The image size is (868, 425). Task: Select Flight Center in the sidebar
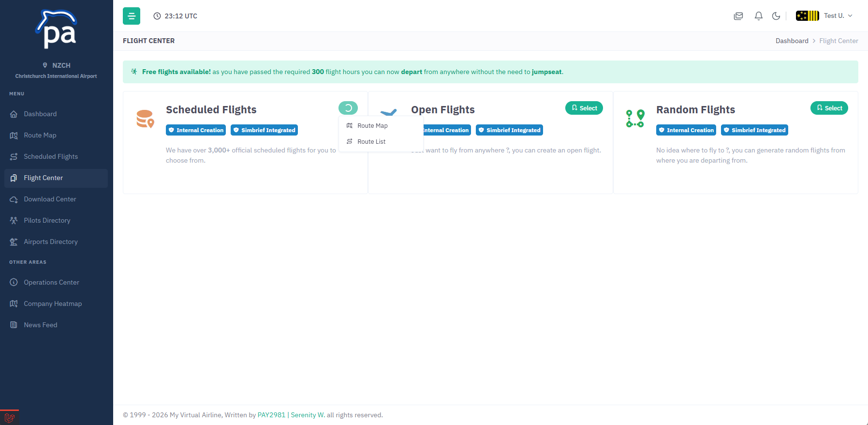click(56, 178)
